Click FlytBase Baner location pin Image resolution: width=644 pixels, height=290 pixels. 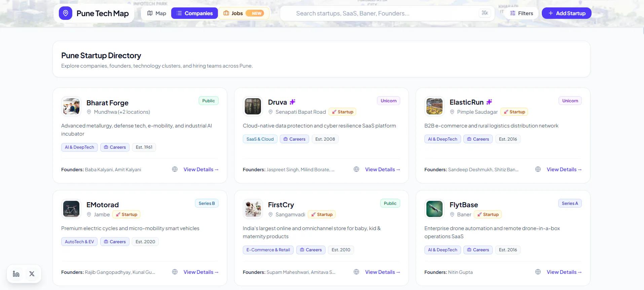click(x=452, y=215)
